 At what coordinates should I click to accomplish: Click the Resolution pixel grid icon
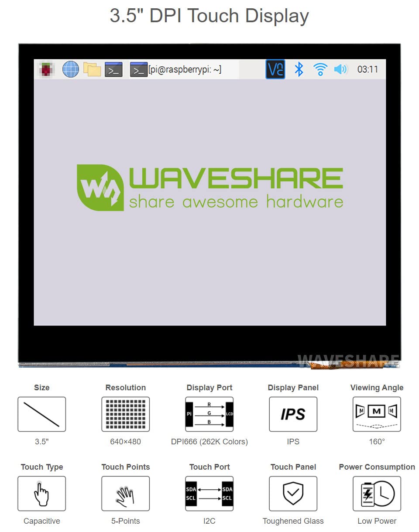tap(125, 414)
